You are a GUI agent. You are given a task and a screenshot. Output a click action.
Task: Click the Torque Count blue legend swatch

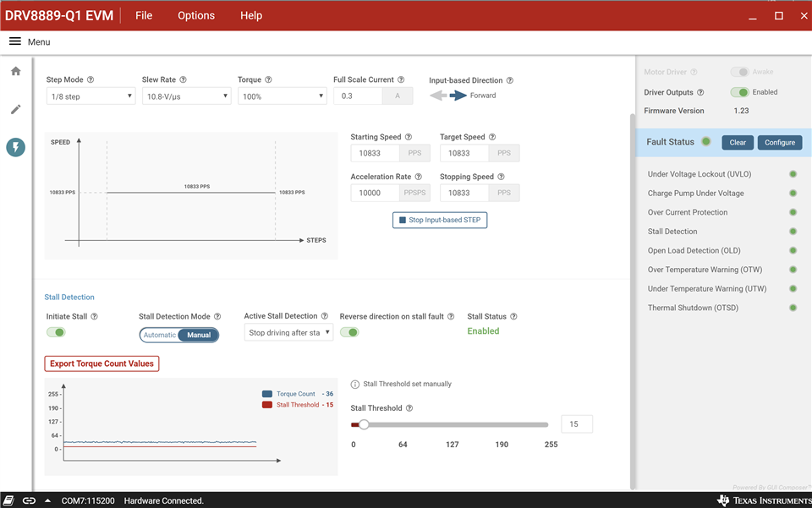pos(267,394)
